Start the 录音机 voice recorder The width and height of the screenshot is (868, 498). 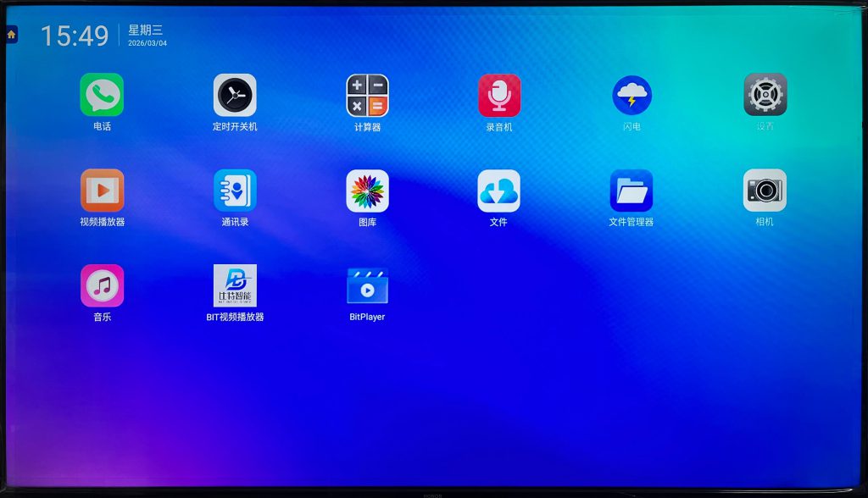click(499, 95)
